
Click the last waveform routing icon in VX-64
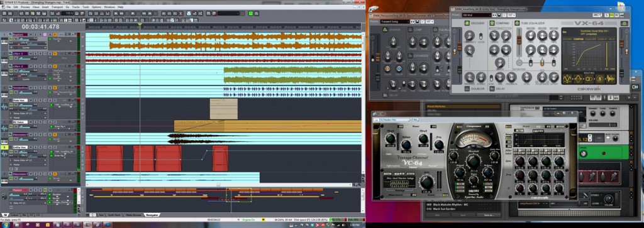tap(611, 79)
